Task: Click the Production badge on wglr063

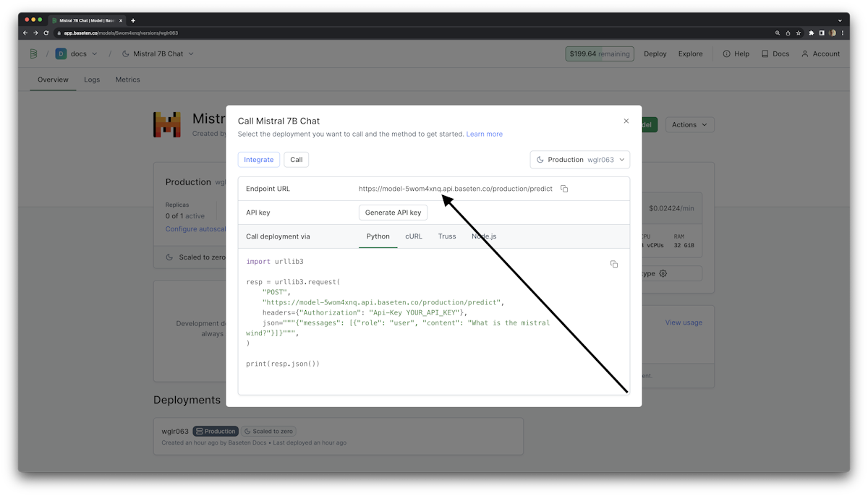Action: coord(216,431)
